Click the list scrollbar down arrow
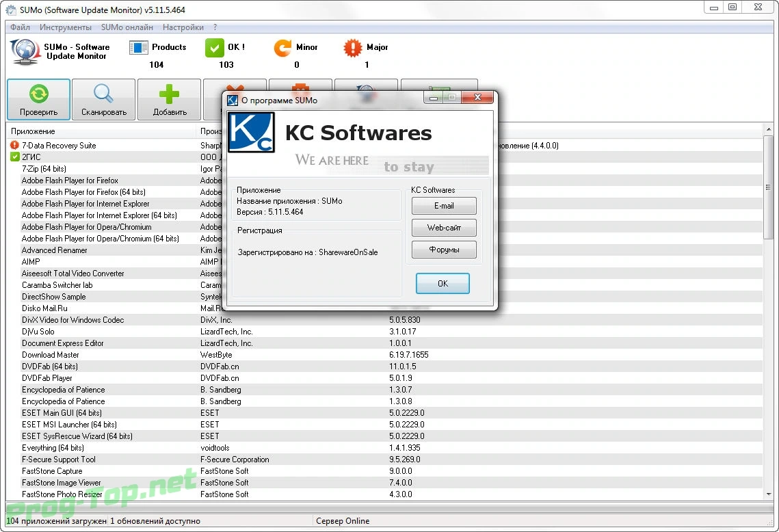 [x=769, y=494]
